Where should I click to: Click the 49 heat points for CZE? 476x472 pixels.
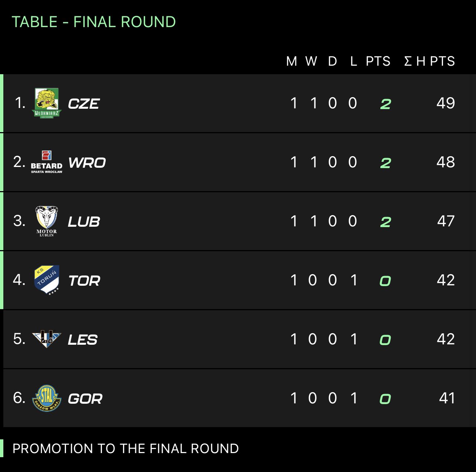click(x=446, y=103)
